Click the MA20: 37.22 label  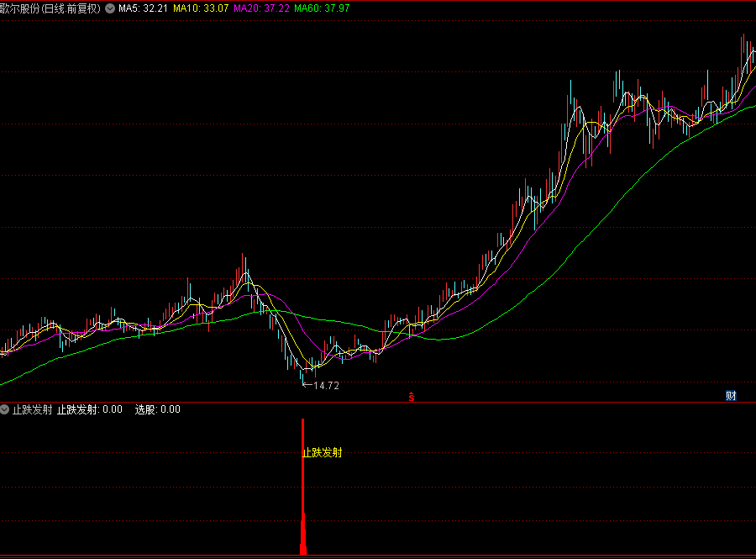point(261,8)
